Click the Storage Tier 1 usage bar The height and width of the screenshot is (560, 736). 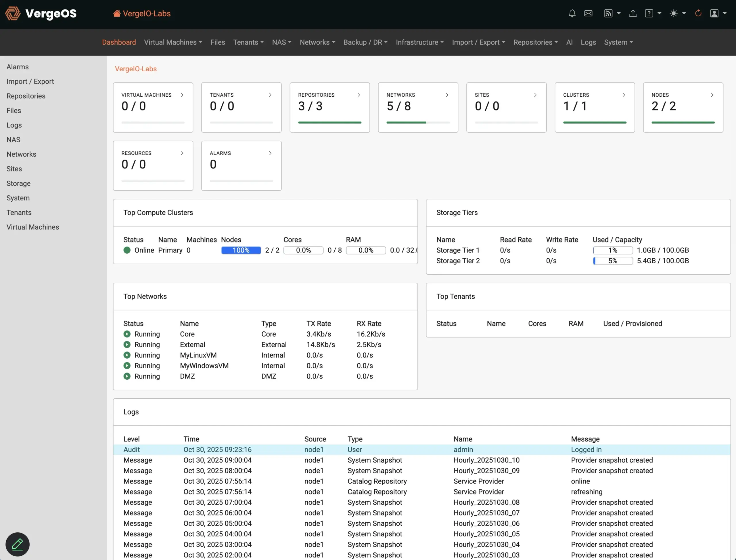[612, 250]
